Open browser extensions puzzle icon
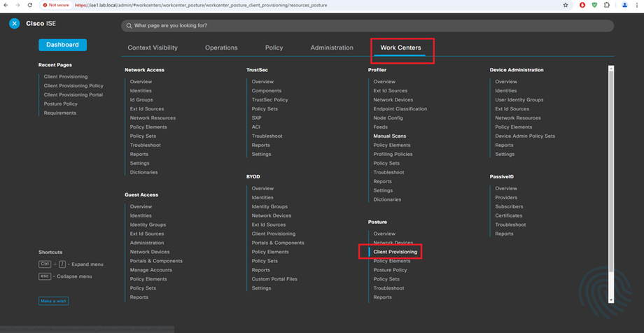The width and height of the screenshot is (644, 333). pos(607,6)
